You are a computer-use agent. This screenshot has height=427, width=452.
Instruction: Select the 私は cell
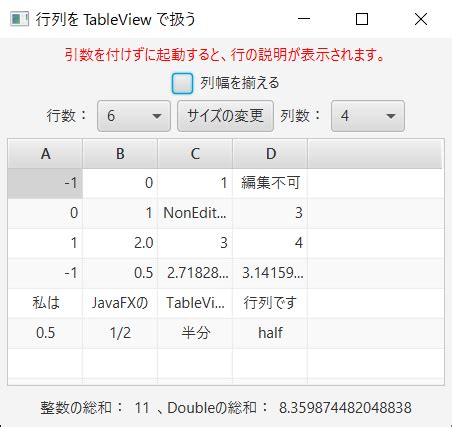click(45, 303)
